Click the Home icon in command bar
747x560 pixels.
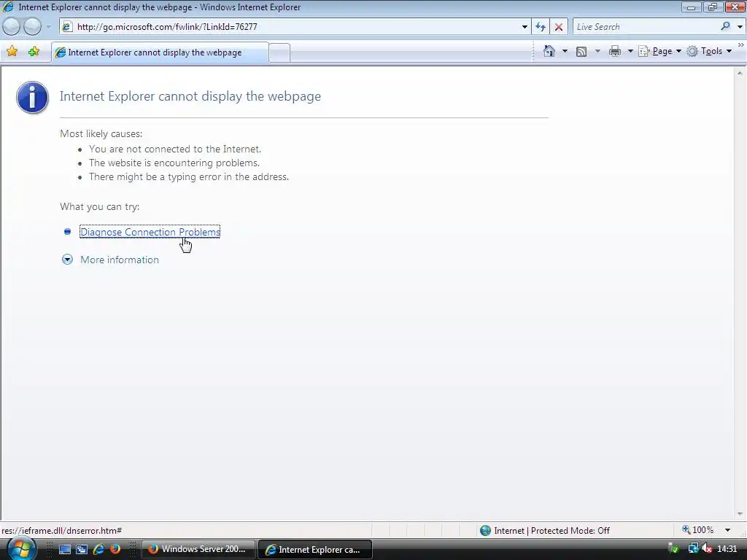click(549, 51)
